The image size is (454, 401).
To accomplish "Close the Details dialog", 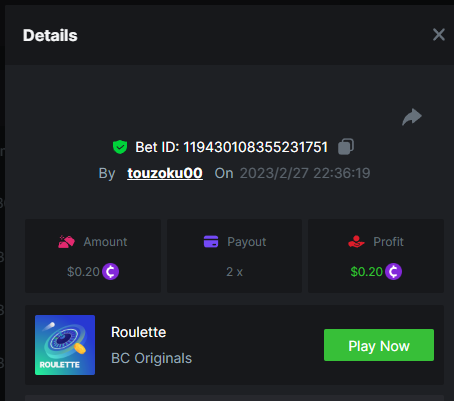I will click(439, 35).
